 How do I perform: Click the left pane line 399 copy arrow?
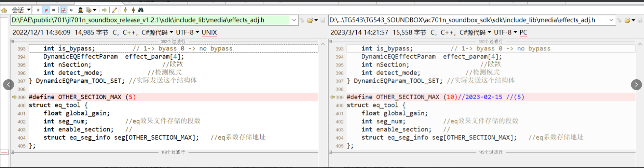tap(14, 97)
